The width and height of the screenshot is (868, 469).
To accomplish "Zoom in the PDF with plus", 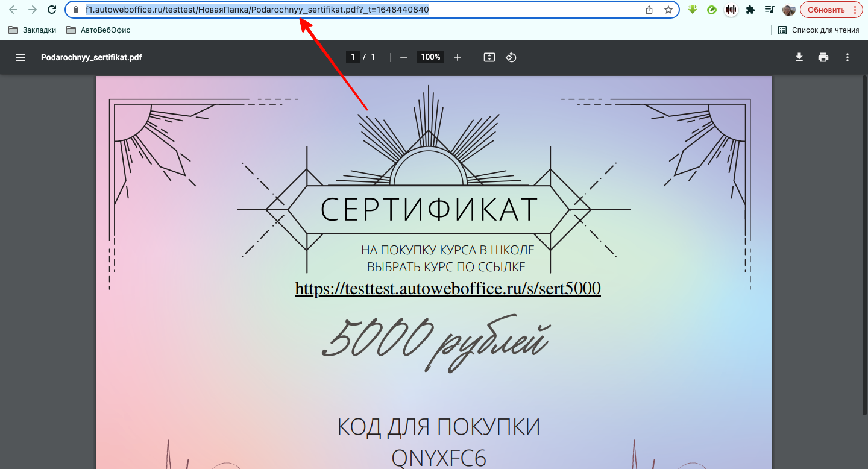I will coord(458,57).
